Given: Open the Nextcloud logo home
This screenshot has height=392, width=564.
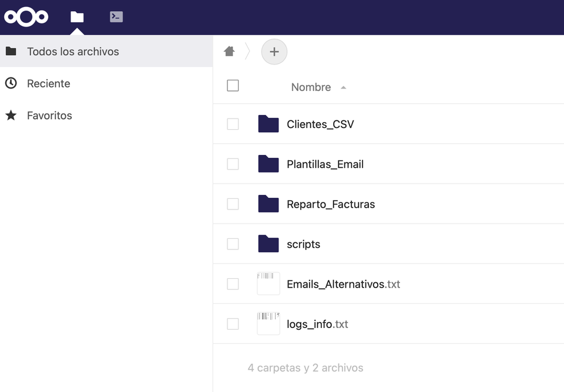Looking at the screenshot, I should pyautogui.click(x=26, y=17).
